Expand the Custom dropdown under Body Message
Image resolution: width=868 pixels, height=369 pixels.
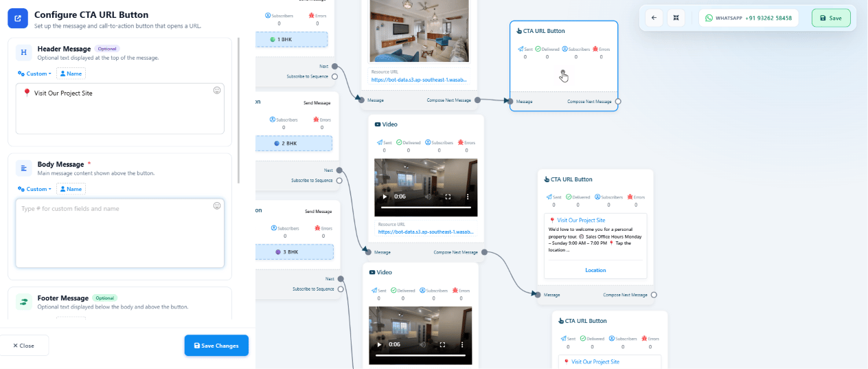34,189
